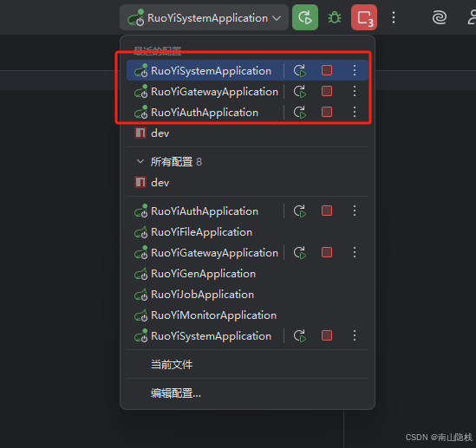The image size is (476, 448).
Task: Open more options for RuoYiGatewayApplication under 所有配置
Action: click(x=355, y=253)
